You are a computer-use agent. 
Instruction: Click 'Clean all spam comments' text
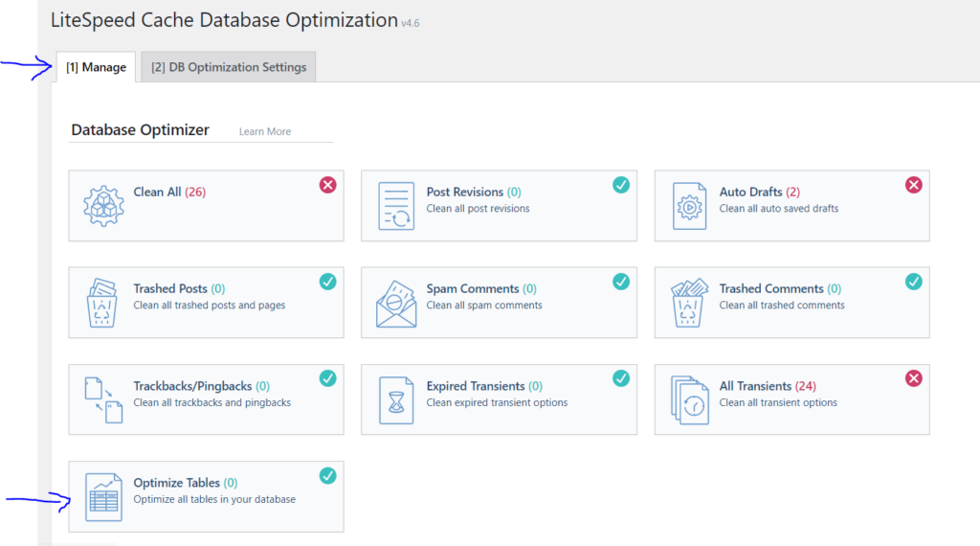(484, 306)
